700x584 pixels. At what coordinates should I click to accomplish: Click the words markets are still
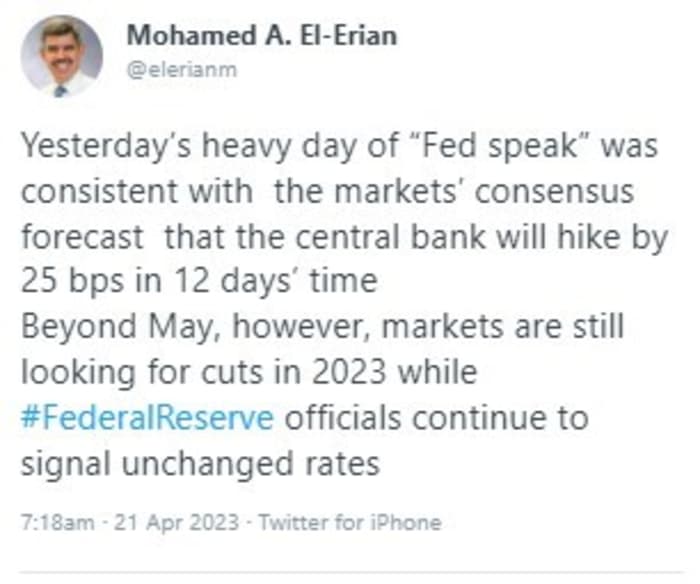[x=503, y=326]
